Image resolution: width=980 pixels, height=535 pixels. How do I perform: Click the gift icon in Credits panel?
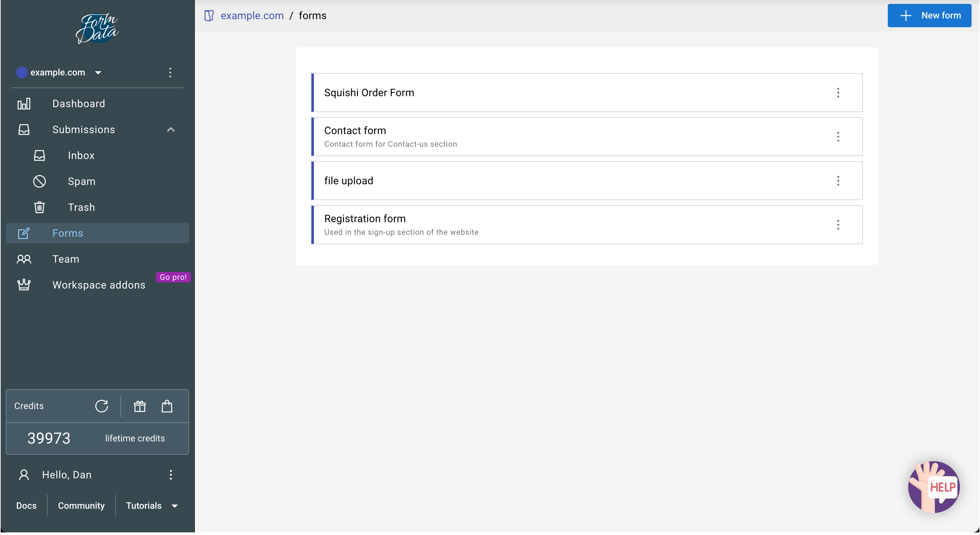[x=139, y=406]
